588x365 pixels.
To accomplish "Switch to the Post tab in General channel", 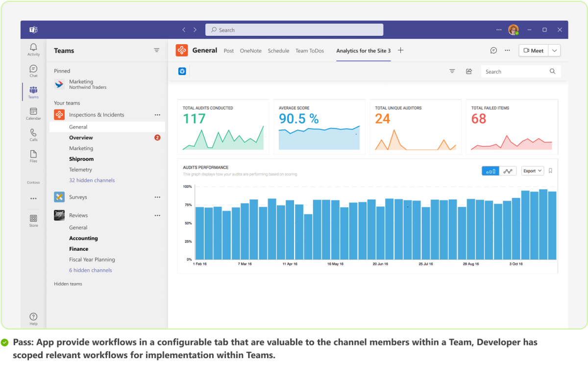I will click(x=228, y=50).
